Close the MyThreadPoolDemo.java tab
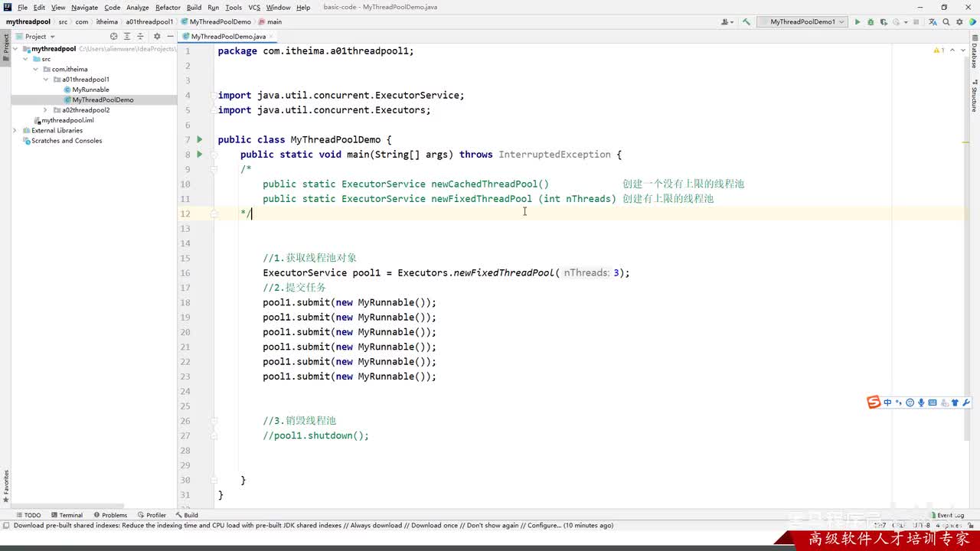980x551 pixels. 272,36
